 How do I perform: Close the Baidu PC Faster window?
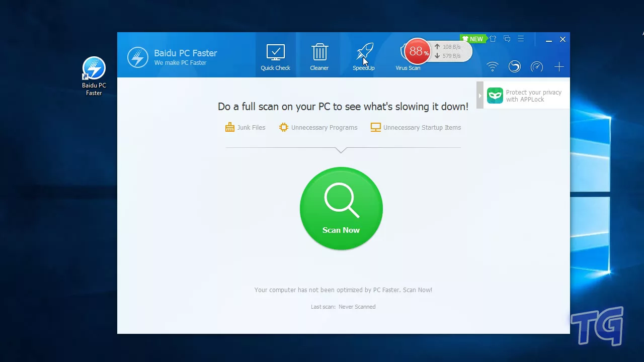pos(562,39)
